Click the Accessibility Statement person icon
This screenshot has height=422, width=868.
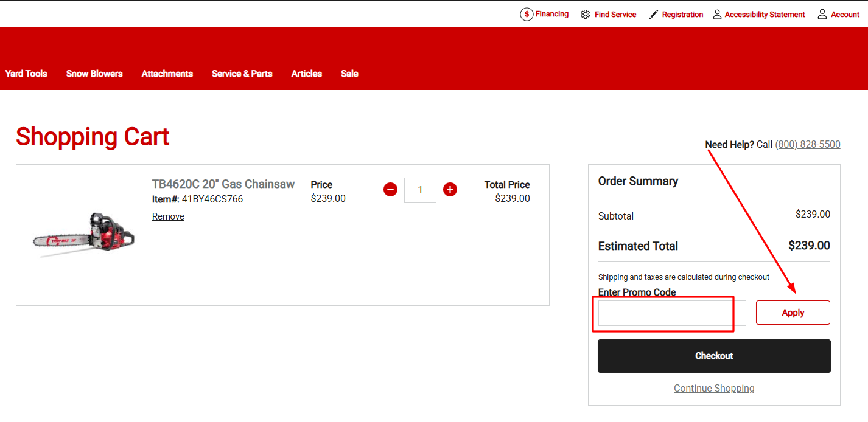point(716,13)
